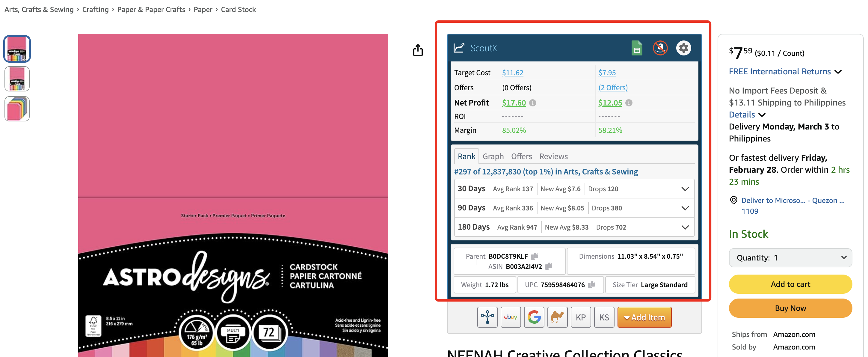Open the KP lookup button
The height and width of the screenshot is (357, 868).
click(581, 317)
